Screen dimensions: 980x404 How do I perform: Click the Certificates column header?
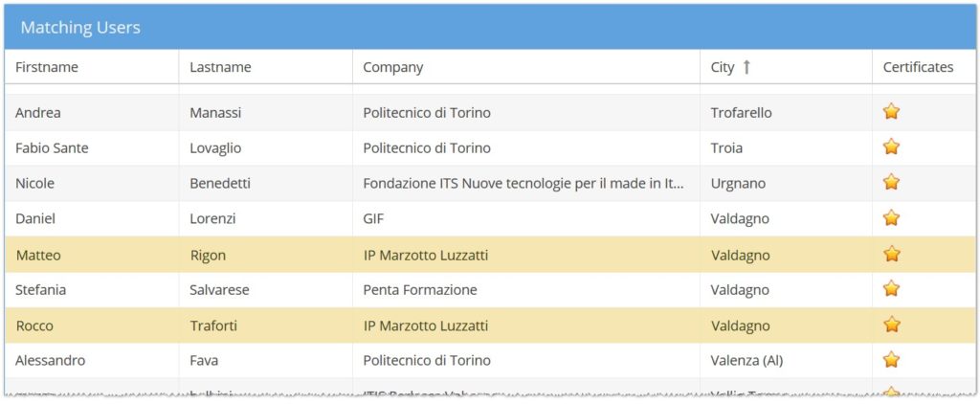pos(918,67)
